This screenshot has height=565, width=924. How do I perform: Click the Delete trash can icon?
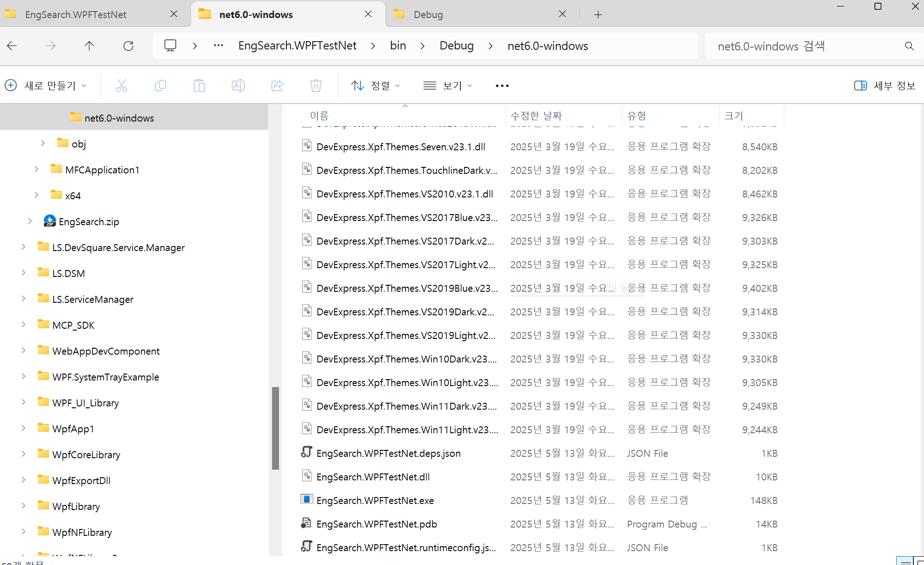[316, 86]
